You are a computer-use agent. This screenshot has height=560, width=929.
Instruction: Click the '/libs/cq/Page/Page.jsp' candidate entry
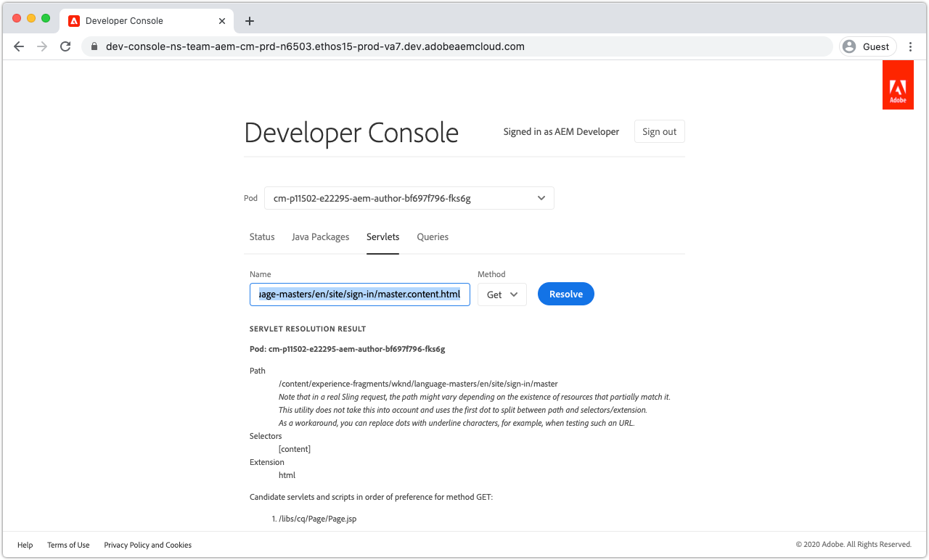(317, 519)
